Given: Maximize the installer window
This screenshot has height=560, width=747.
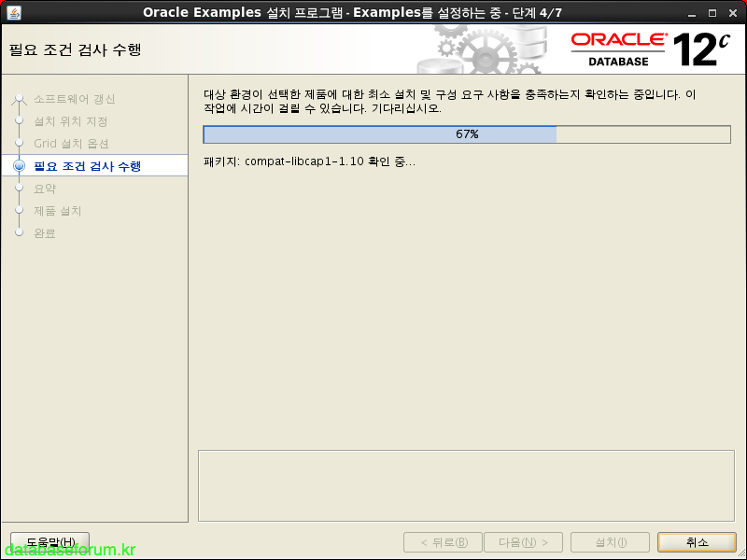Looking at the screenshot, I should 712,12.
